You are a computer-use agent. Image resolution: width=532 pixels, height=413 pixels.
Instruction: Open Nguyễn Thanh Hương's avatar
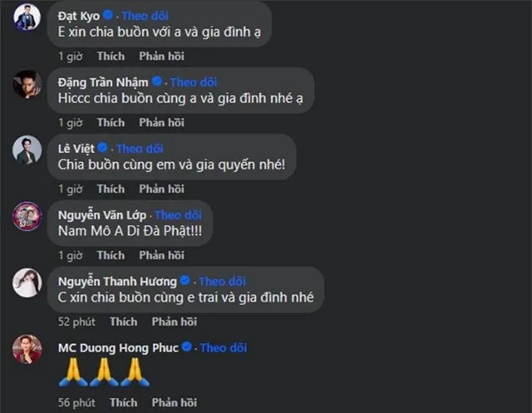click(27, 283)
